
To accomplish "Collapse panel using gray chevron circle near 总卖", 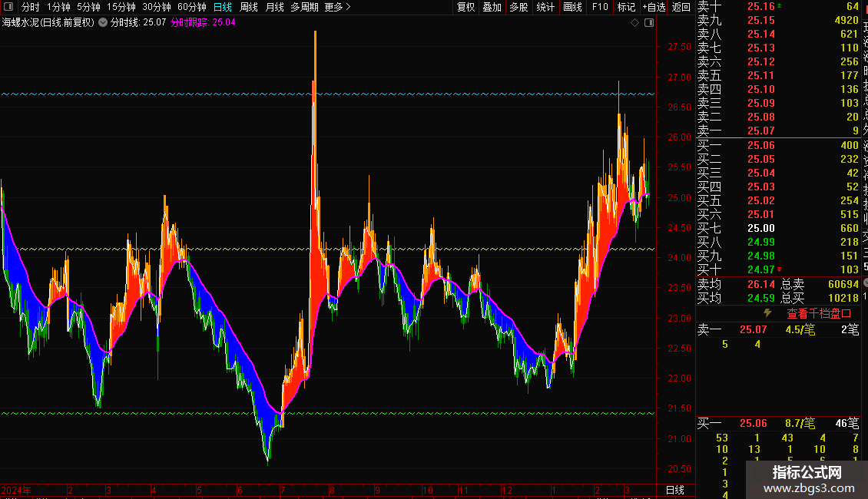I will (x=865, y=284).
